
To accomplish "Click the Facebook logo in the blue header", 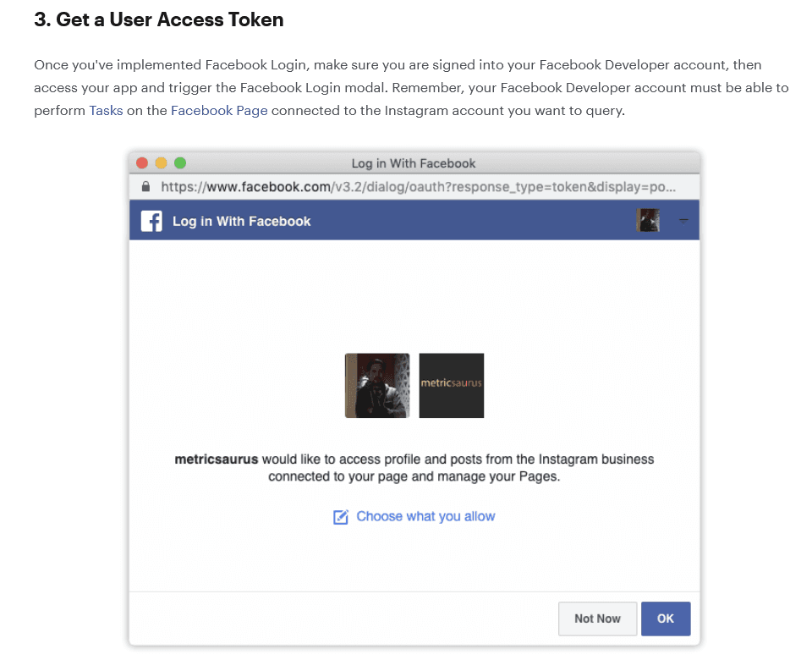I will tap(151, 220).
